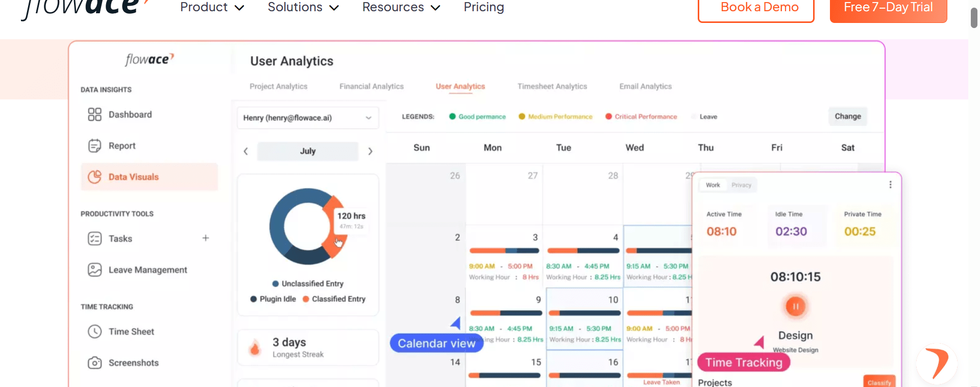
Task: Click the flowace logo in the sidebar
Action: (x=150, y=60)
